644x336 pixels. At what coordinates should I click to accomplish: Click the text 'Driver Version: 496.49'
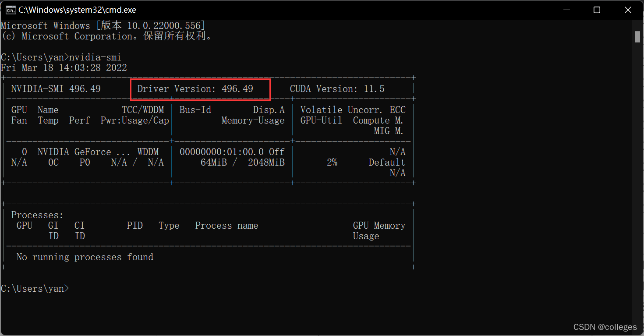coord(195,89)
